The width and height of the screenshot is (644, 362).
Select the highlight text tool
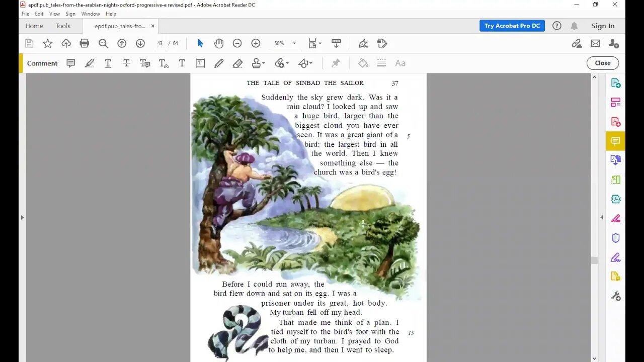[x=90, y=63]
